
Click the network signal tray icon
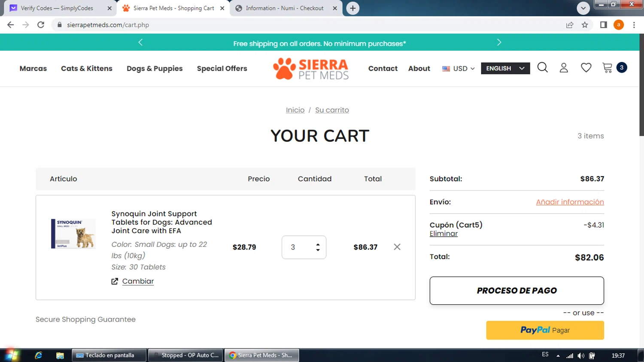point(570,356)
